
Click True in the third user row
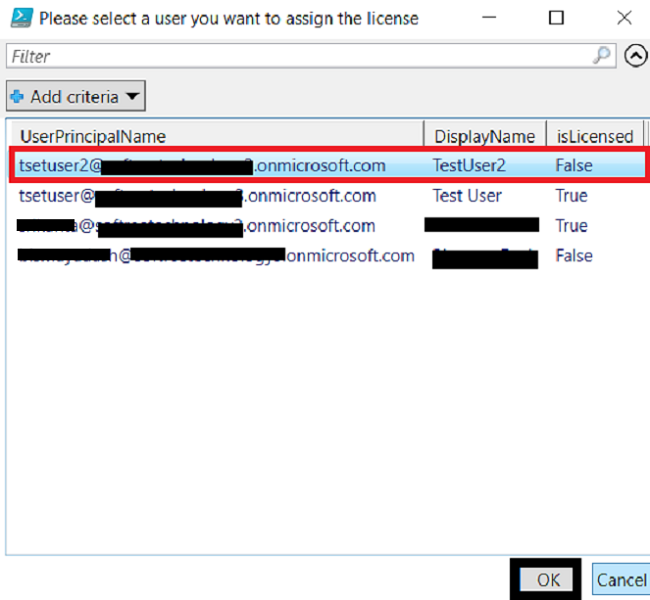(x=571, y=226)
